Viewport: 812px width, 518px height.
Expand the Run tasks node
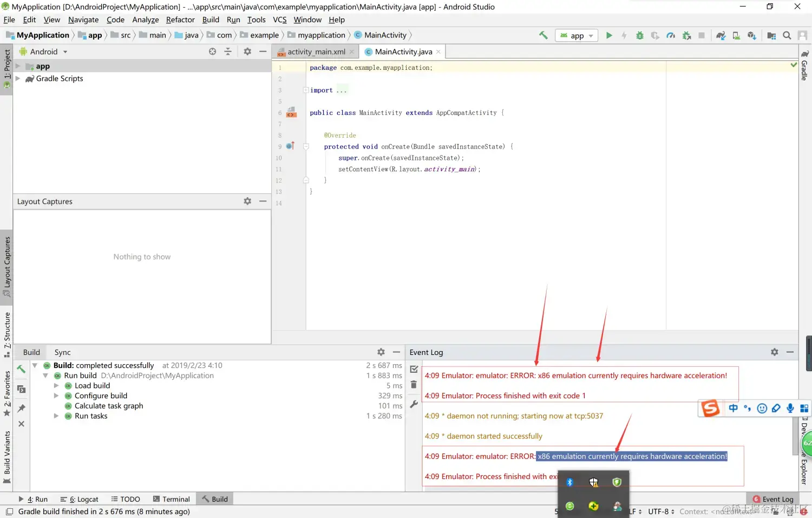click(56, 416)
